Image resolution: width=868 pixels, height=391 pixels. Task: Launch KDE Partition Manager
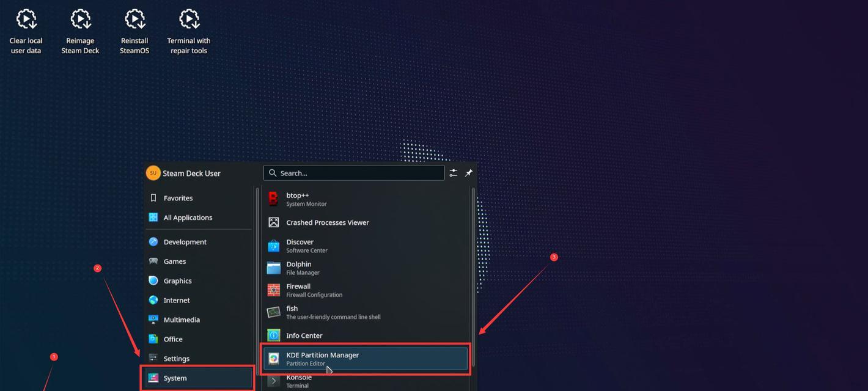coord(366,359)
